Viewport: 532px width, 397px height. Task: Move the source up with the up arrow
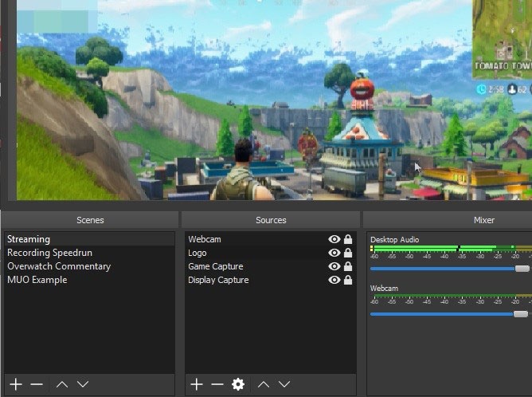264,384
